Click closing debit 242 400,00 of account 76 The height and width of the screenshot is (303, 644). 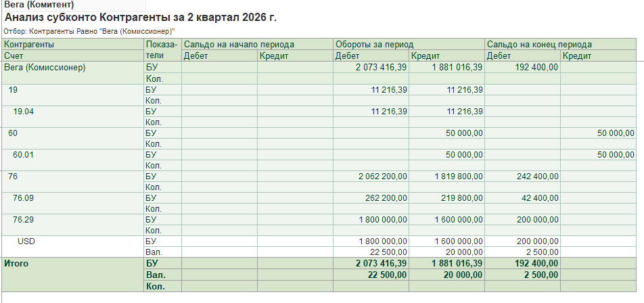pos(536,176)
